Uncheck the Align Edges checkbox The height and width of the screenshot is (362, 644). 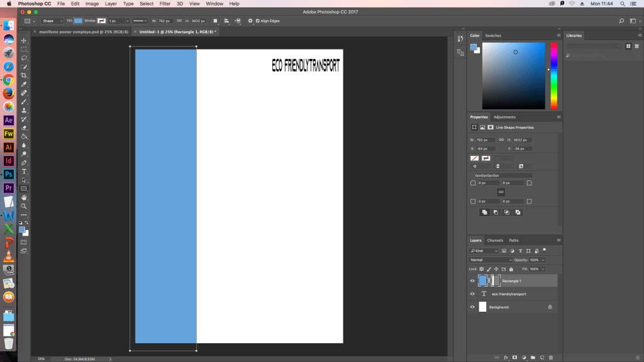[257, 21]
